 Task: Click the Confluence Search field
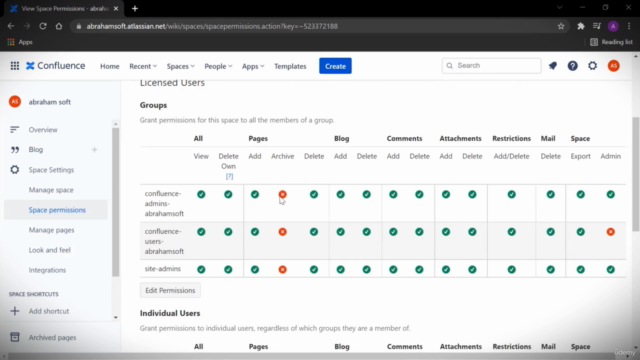click(491, 66)
